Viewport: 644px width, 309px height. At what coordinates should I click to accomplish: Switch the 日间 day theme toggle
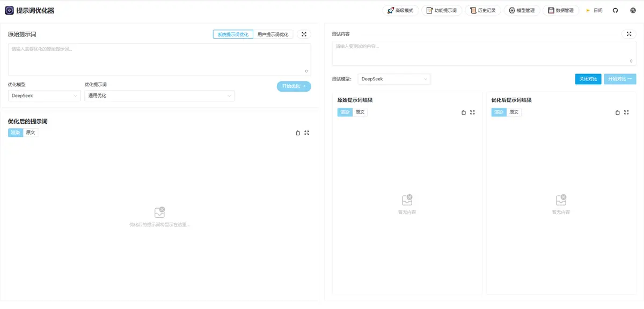tap(594, 10)
